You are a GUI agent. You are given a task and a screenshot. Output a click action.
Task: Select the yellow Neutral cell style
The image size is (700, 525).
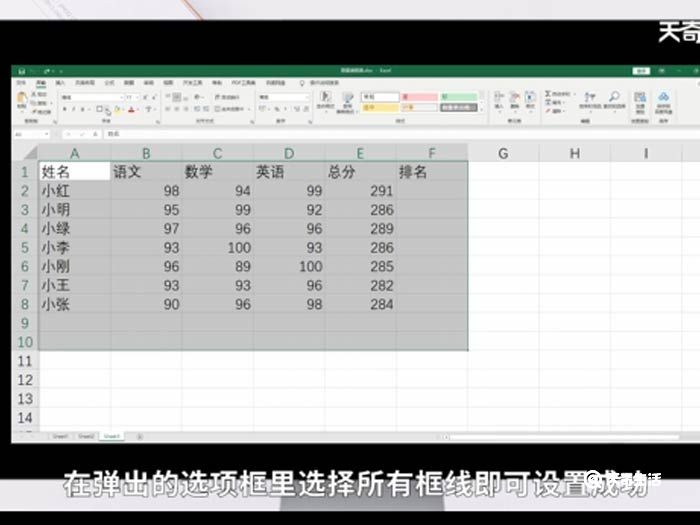pos(379,108)
